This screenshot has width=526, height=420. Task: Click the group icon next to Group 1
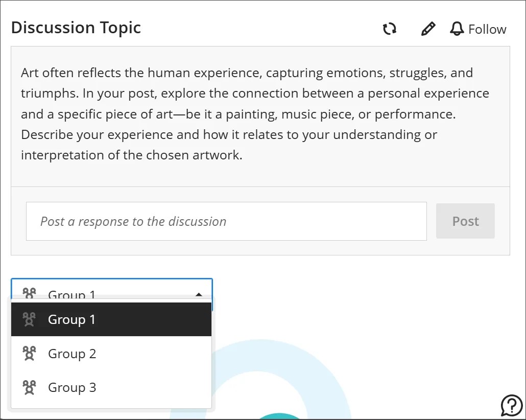click(x=29, y=319)
